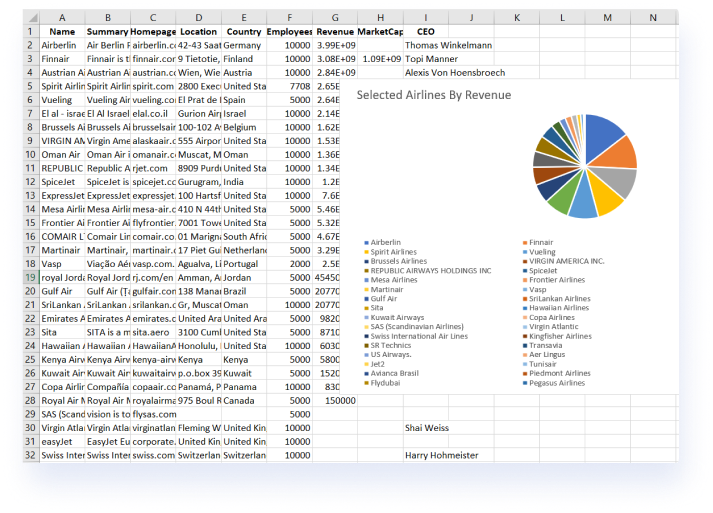Click the Country header cell
Image resolution: width=713 pixels, height=513 pixels.
[x=244, y=31]
